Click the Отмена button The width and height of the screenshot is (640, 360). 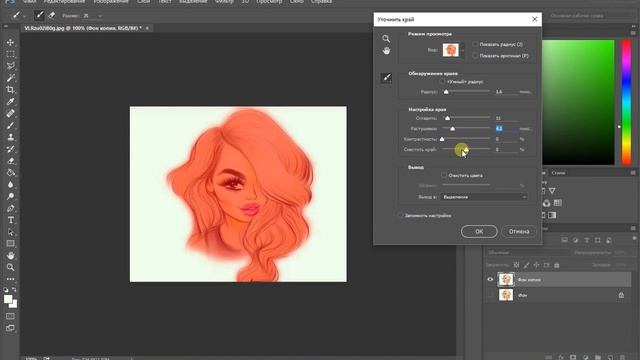click(x=519, y=231)
